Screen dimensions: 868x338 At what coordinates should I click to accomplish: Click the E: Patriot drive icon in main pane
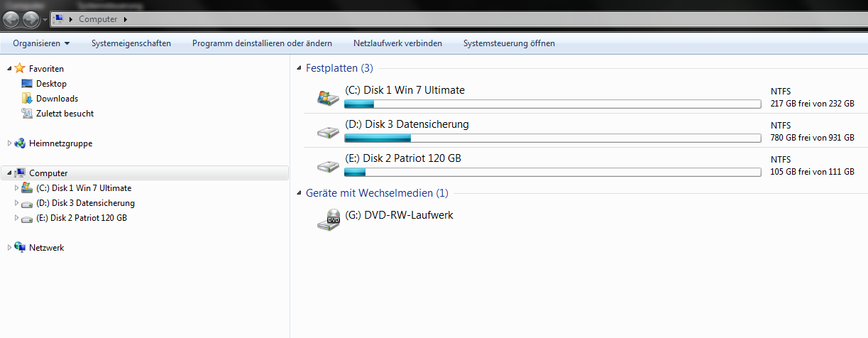click(x=328, y=166)
